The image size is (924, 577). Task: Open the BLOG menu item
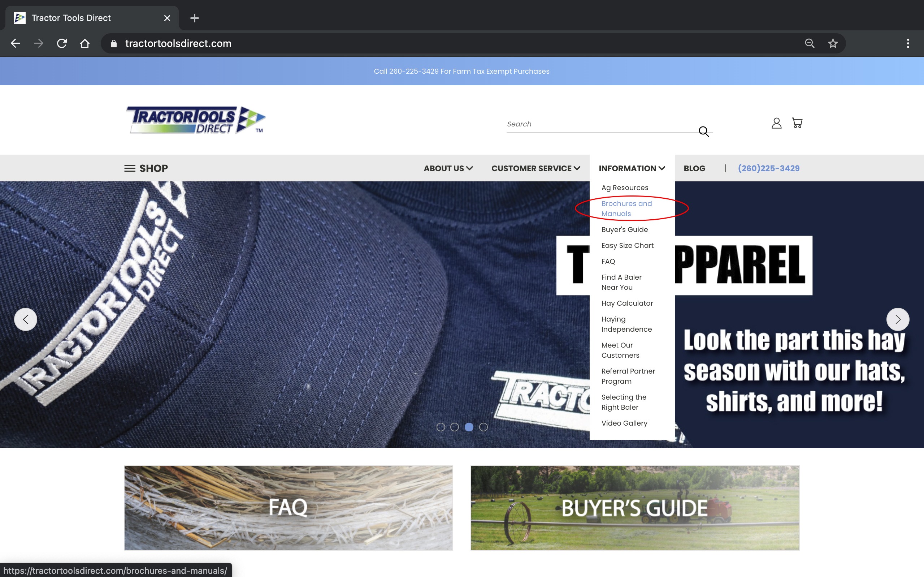click(694, 168)
